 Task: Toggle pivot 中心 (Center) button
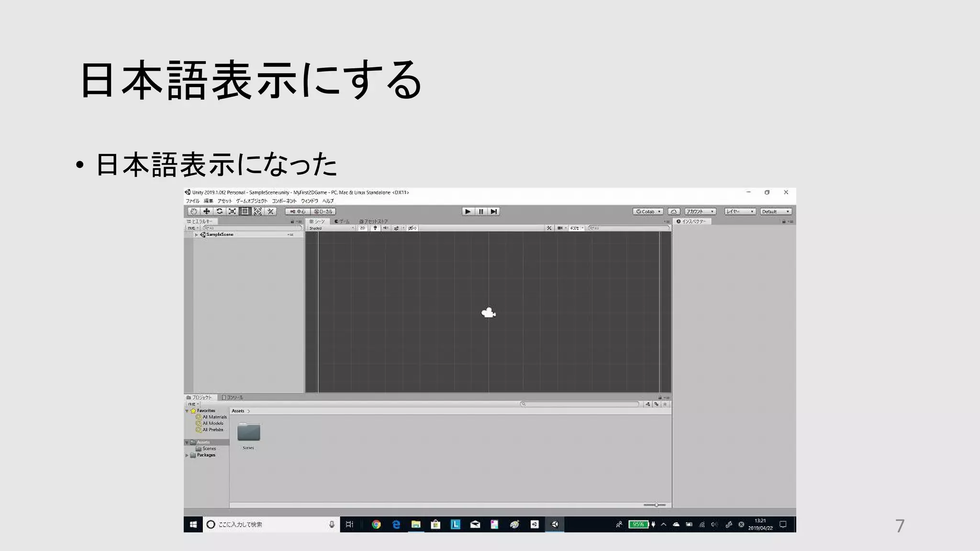tap(298, 211)
